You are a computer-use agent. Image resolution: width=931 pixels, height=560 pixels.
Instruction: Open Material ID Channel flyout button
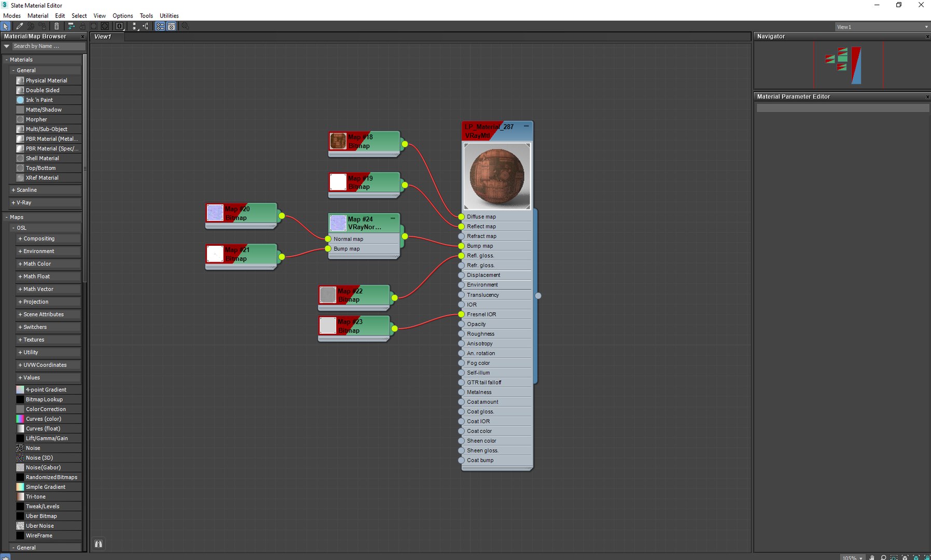click(x=120, y=26)
